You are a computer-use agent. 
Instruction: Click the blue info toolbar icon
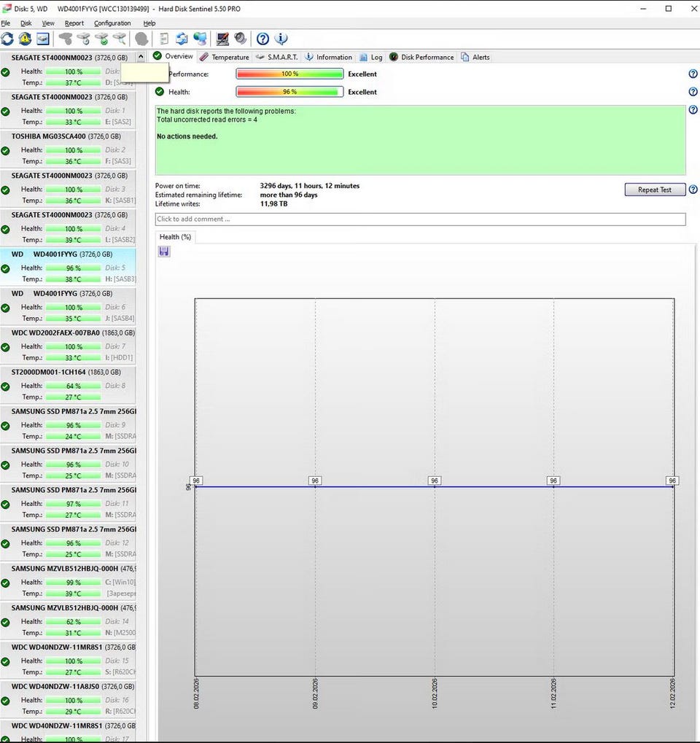click(x=281, y=39)
